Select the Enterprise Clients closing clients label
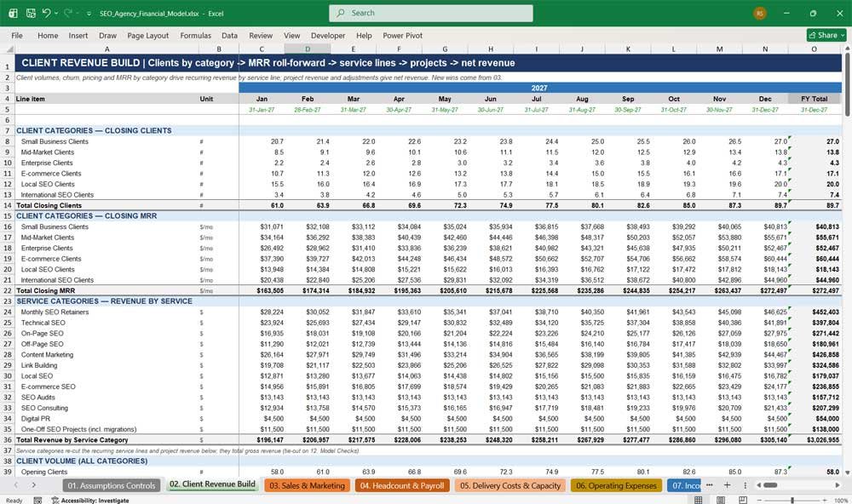This screenshot has width=852, height=504. point(106,163)
